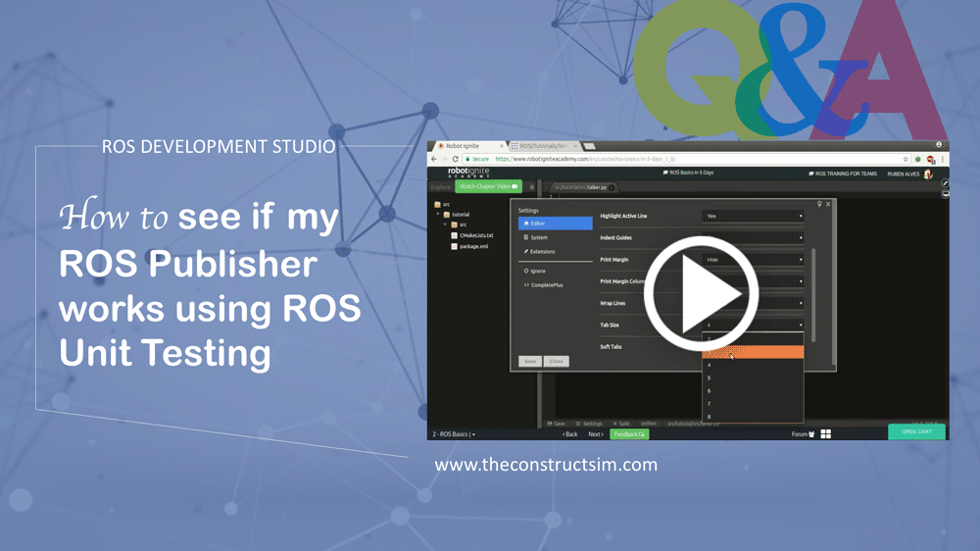Reload the page with the refresh icon
980x551 pixels.
[455, 159]
